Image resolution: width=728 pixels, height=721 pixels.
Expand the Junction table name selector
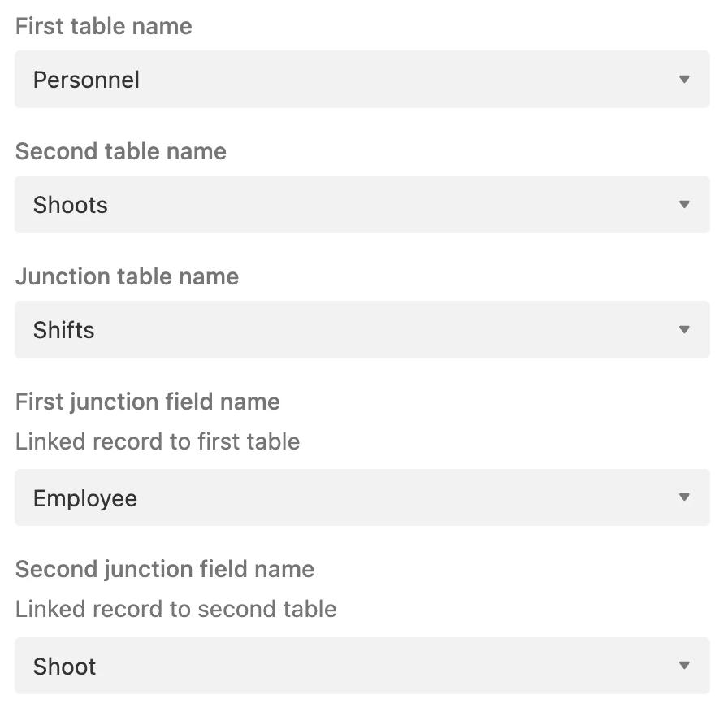362,330
